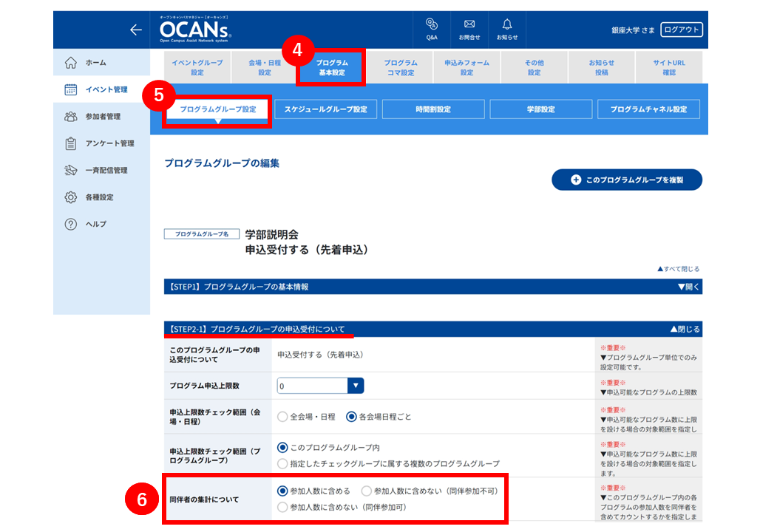Go to ホーム via house icon
The height and width of the screenshot is (532, 760).
click(x=71, y=63)
